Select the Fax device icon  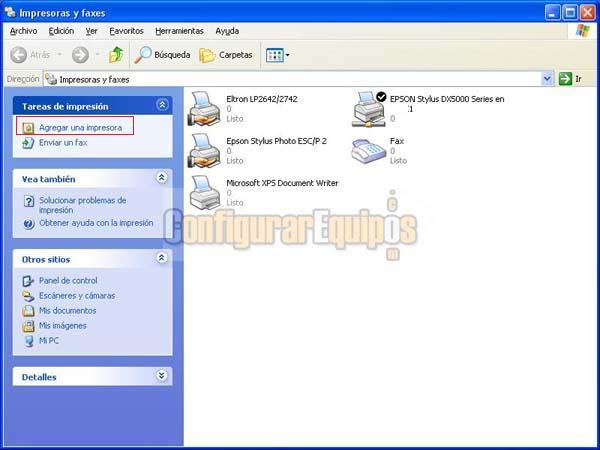click(368, 151)
